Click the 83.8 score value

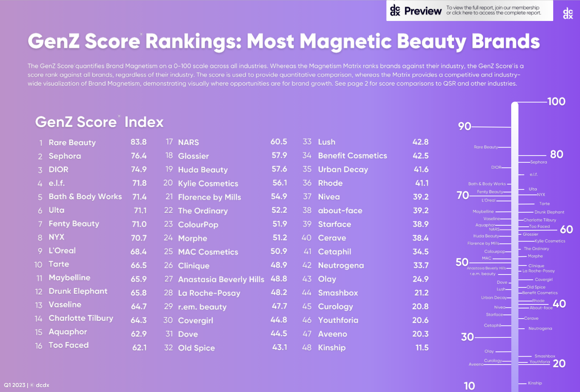point(139,142)
